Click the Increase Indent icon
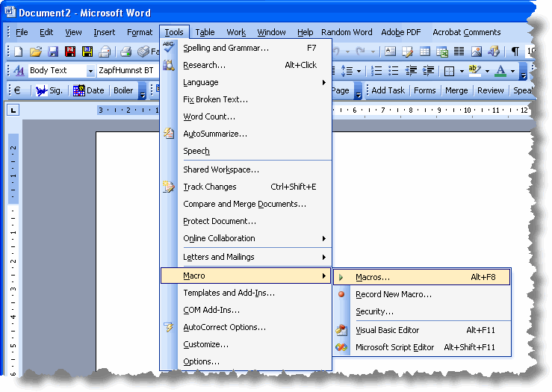The width and height of the screenshot is (552, 392). click(428, 71)
